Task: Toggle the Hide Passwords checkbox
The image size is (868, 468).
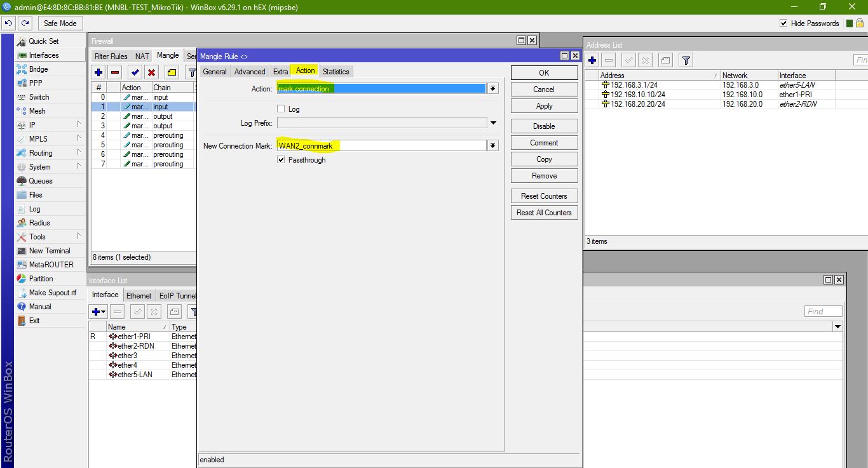Action: coord(783,23)
